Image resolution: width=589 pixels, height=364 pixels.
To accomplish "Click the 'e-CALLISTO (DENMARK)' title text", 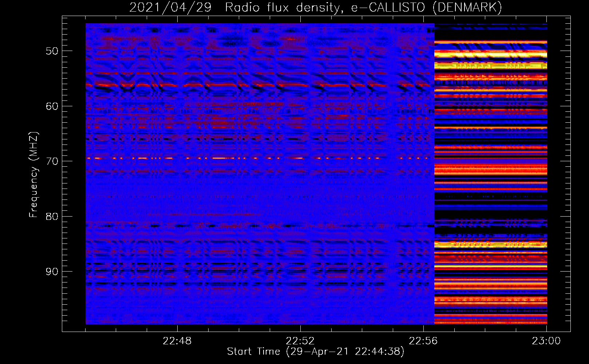I will [426, 8].
